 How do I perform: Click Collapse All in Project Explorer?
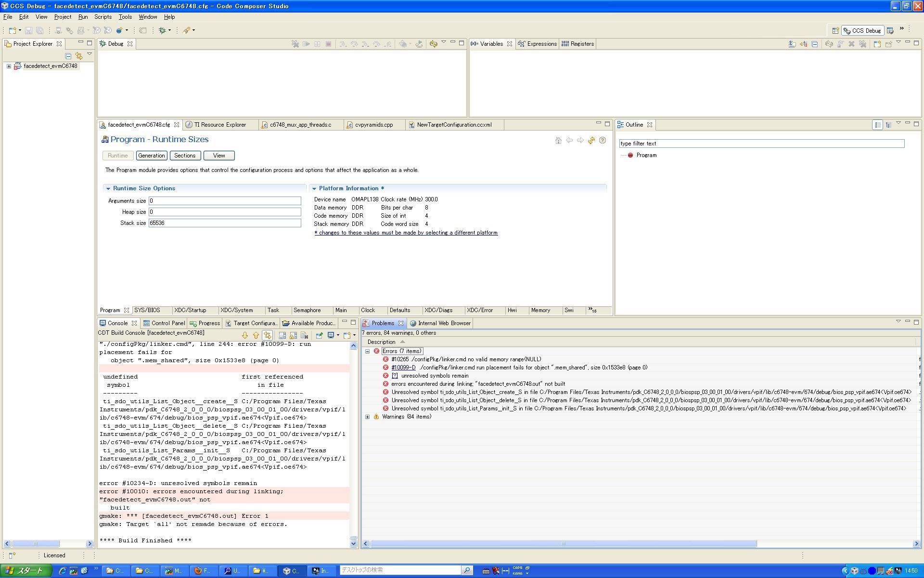click(68, 56)
